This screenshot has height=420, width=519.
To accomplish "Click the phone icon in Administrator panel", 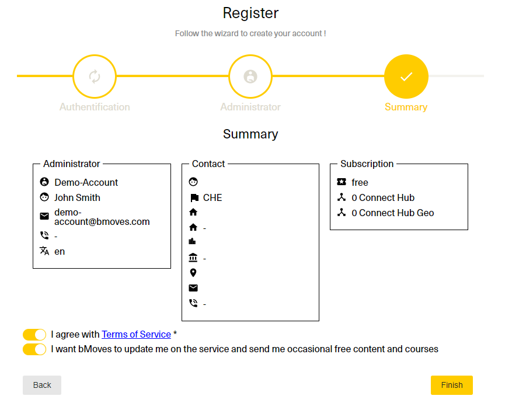I will point(44,236).
